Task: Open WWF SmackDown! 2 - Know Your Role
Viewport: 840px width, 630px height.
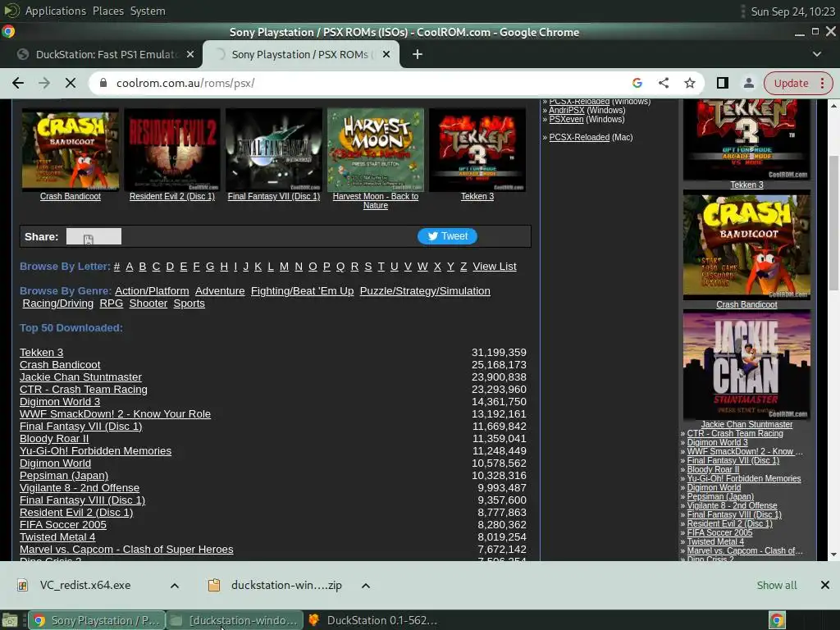Action: (115, 414)
